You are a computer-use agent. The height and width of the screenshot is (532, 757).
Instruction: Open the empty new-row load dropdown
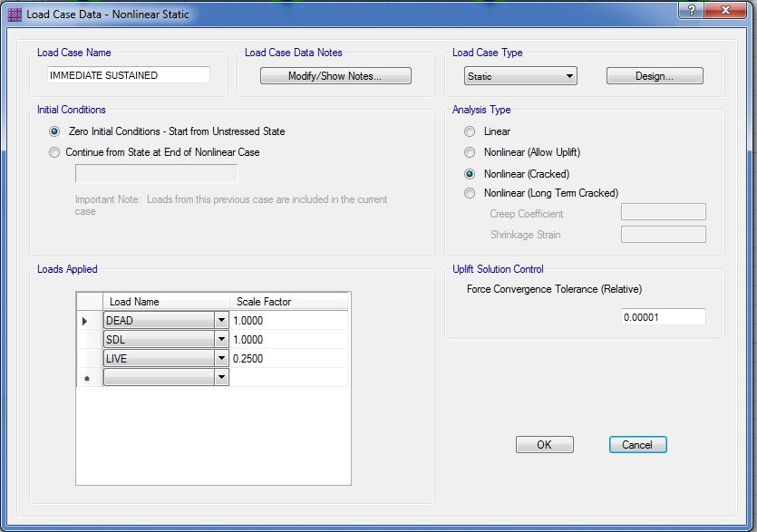(x=221, y=377)
